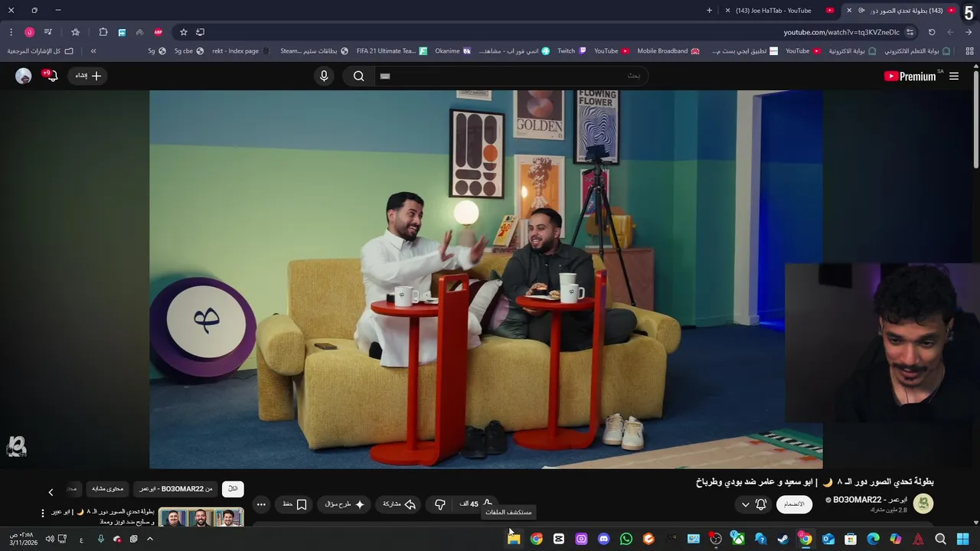Select the محتوى مشابه filter chip

(107, 488)
